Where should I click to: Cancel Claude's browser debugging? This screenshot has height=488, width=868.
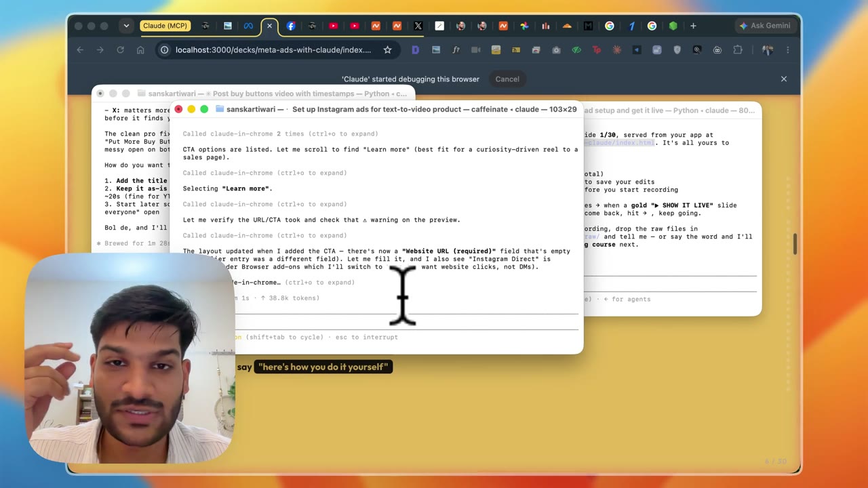tap(507, 79)
